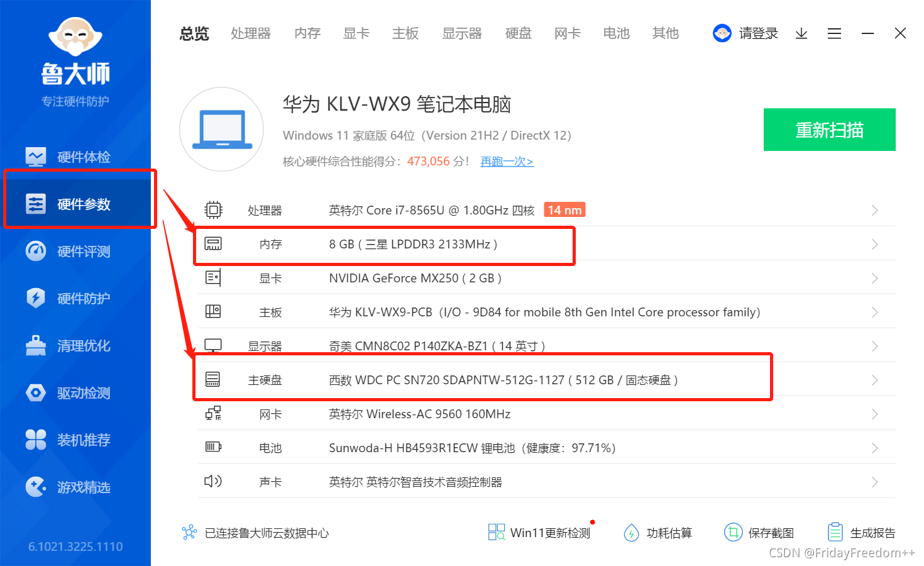Screen dimensions: 924x566
Task: Expand the 声卡 row chevron
Action: pyautogui.click(x=874, y=482)
